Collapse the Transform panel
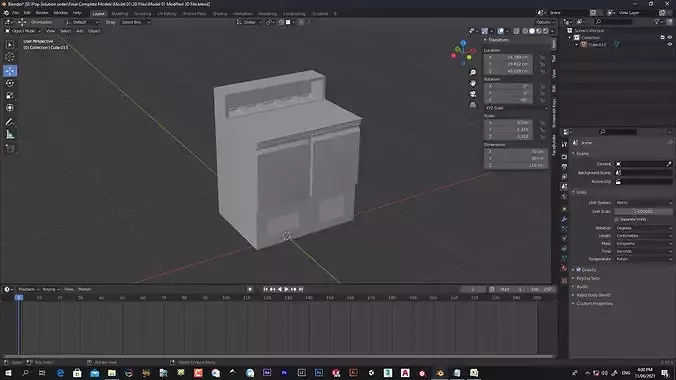 (x=497, y=40)
